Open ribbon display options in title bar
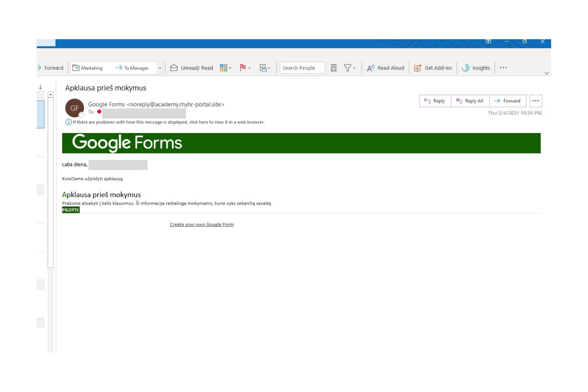The width and height of the screenshot is (588, 392). (x=488, y=41)
